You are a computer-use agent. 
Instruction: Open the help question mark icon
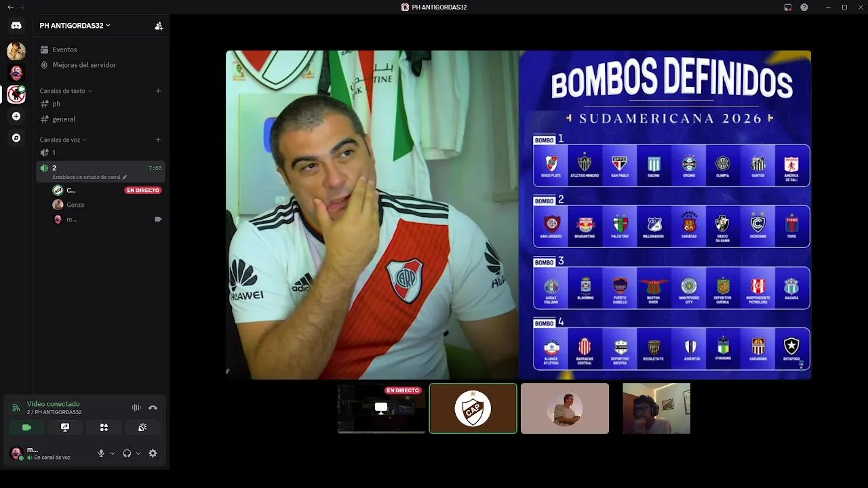click(804, 7)
